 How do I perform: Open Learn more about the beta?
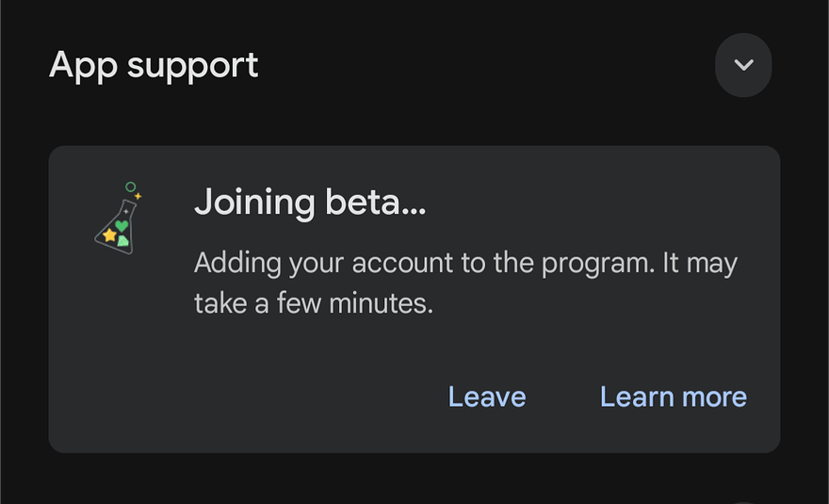pos(673,397)
